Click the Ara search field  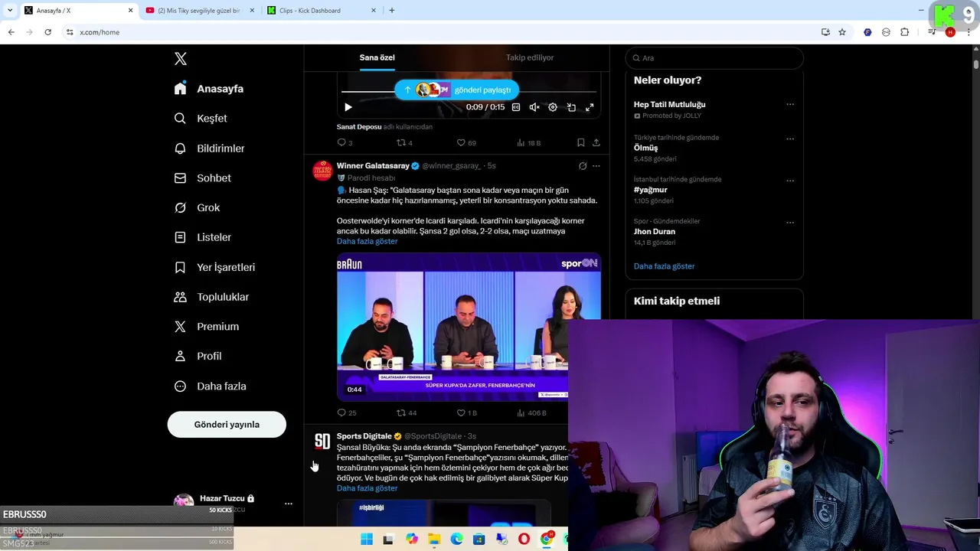714,58
